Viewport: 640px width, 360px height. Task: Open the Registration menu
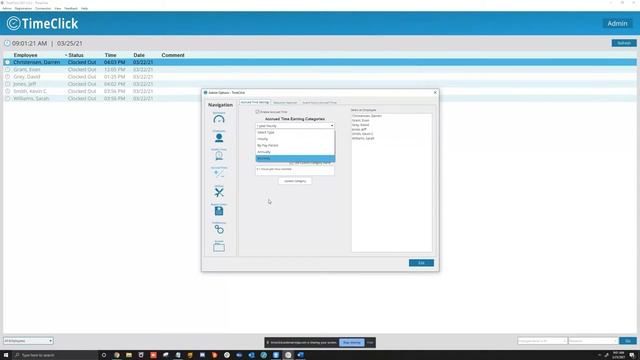click(x=23, y=8)
